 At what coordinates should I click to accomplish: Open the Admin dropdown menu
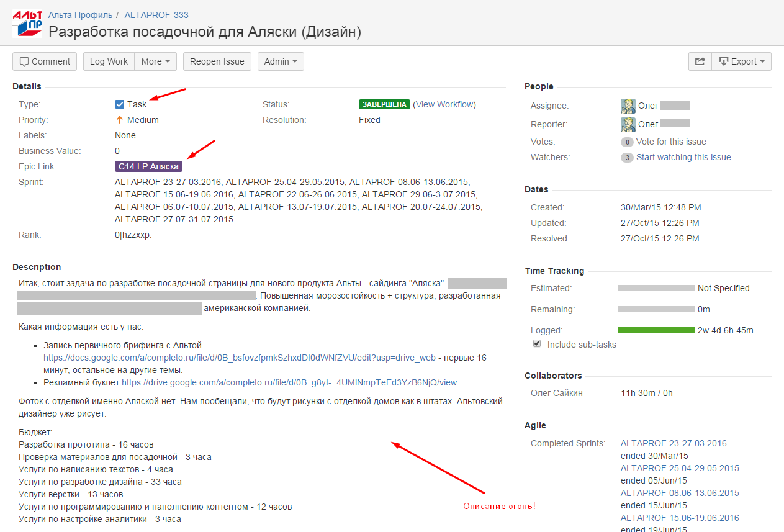[x=281, y=61]
